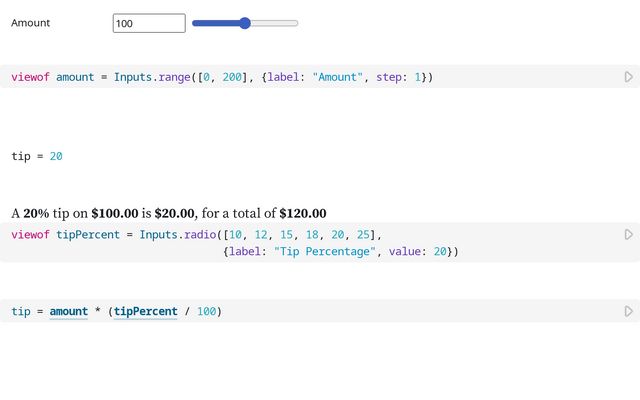Place cursor on 'step: 1' option
Viewport: 640px width, 400px height.
pos(398,77)
